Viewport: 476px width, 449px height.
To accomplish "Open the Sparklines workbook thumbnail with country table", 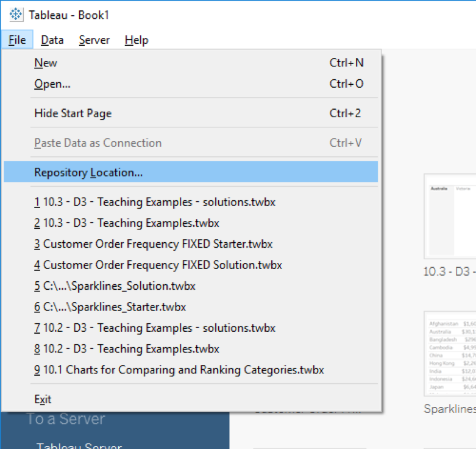I will pos(450,354).
